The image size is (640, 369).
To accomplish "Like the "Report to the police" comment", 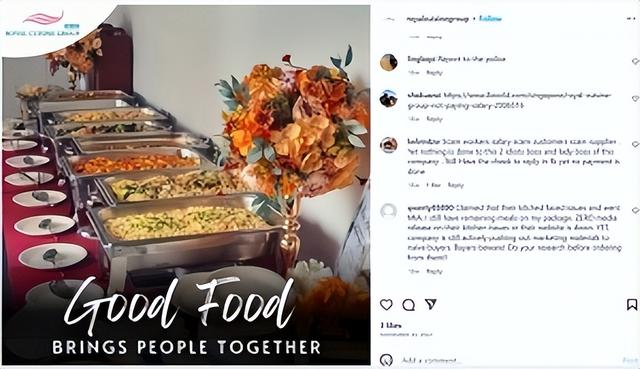I will [x=636, y=61].
